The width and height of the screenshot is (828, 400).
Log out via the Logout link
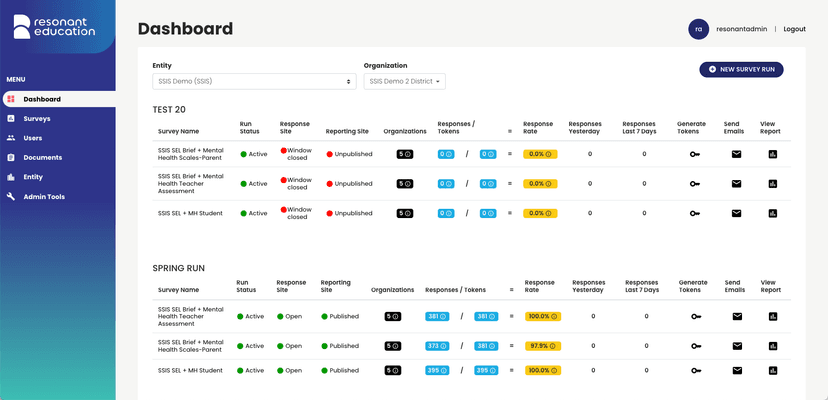[794, 29]
